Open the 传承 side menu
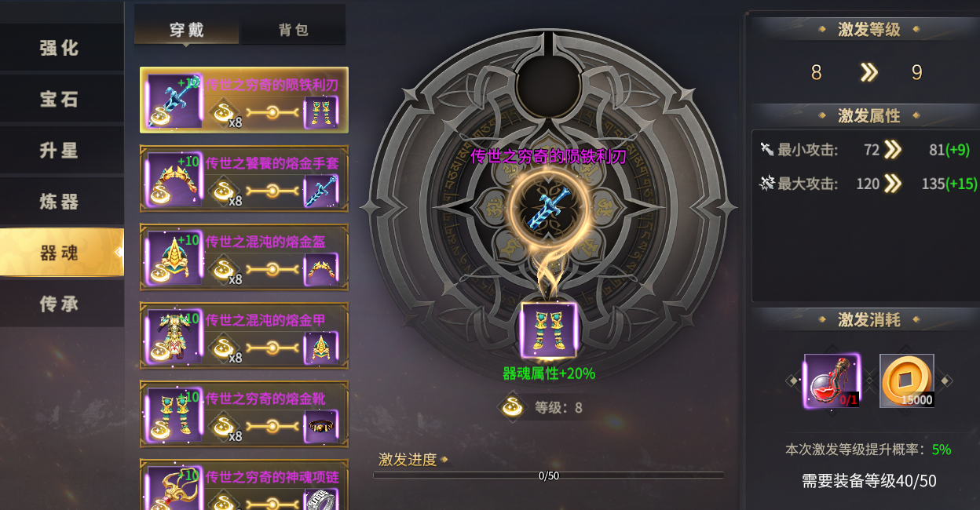 click(x=61, y=303)
